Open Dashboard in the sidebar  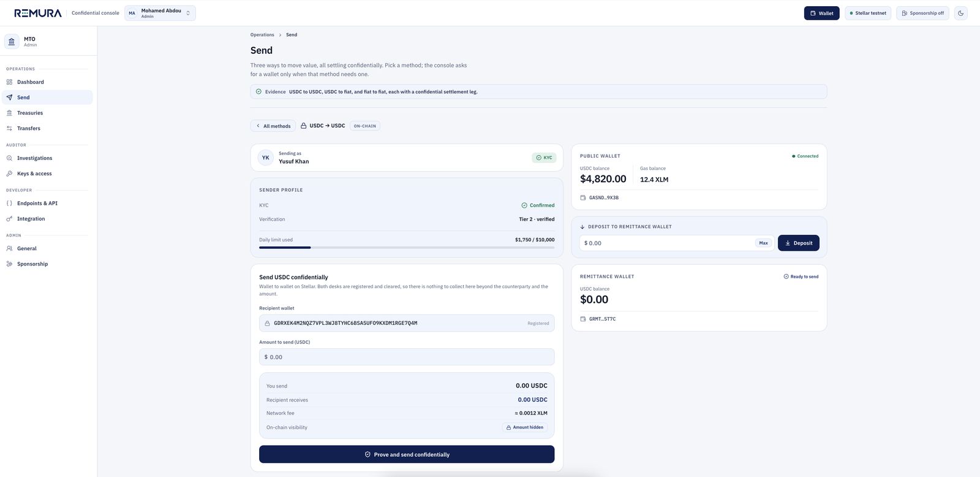tap(47, 82)
